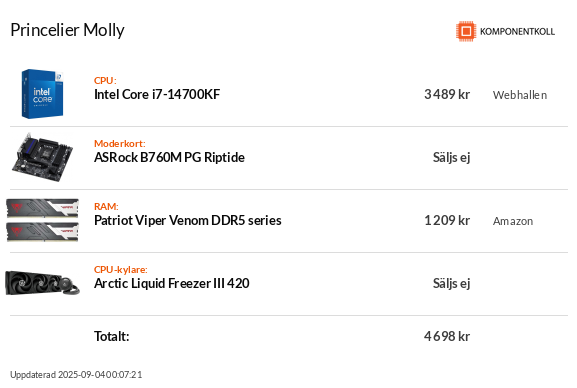This screenshot has width=577, height=388.
Task: Click the KOMPONENTKOLL brand text
Action: coord(517,32)
